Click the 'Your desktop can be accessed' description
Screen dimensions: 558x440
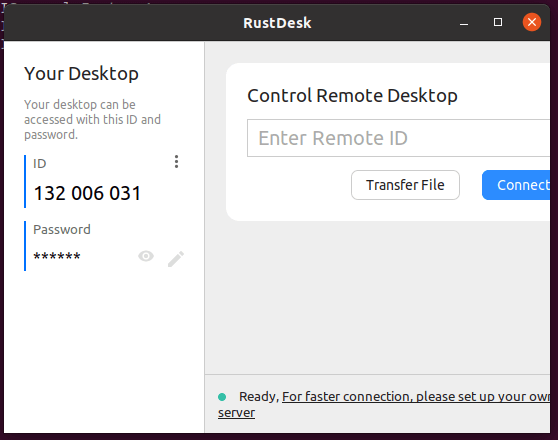coord(93,120)
